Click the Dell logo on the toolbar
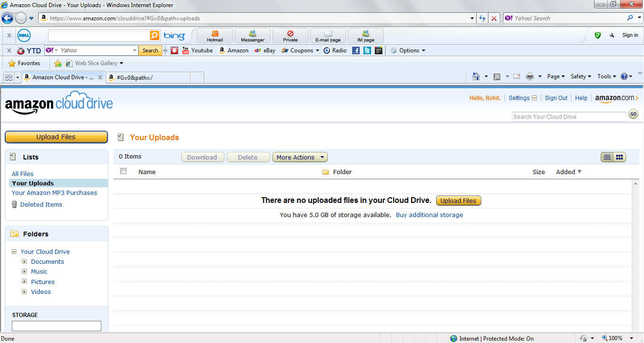Image resolution: width=644 pixels, height=343 pixels. tap(24, 35)
